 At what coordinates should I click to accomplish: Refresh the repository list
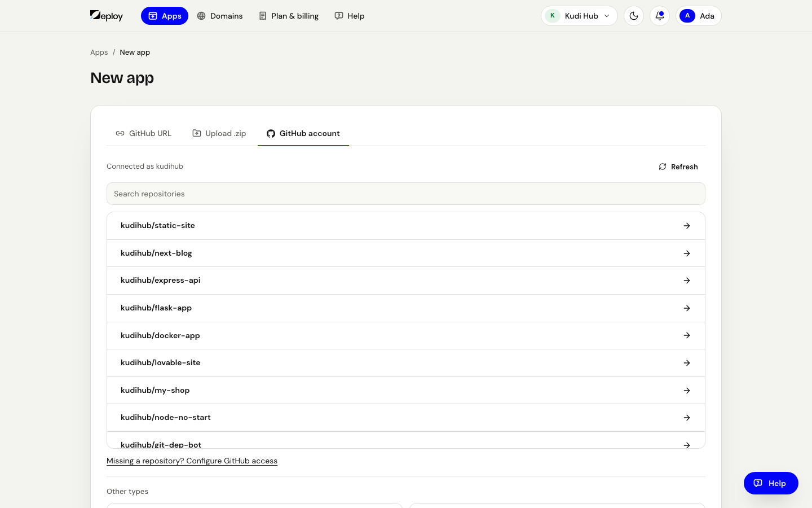click(678, 167)
